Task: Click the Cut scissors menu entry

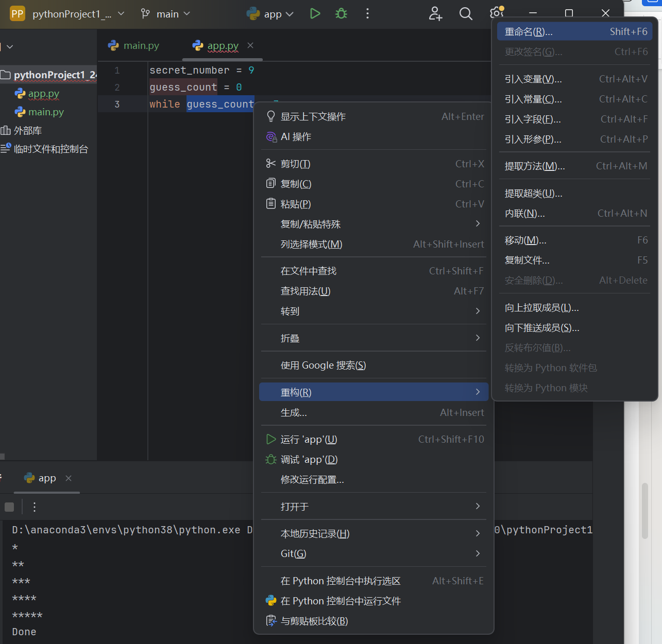Action: 375,164
